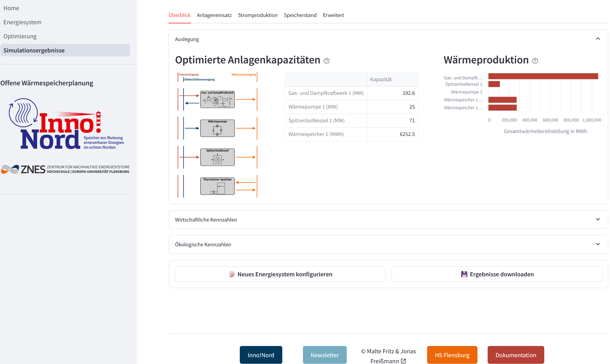Open the HS Flensburg footer button
This screenshot has width=610, height=364.
(452, 355)
